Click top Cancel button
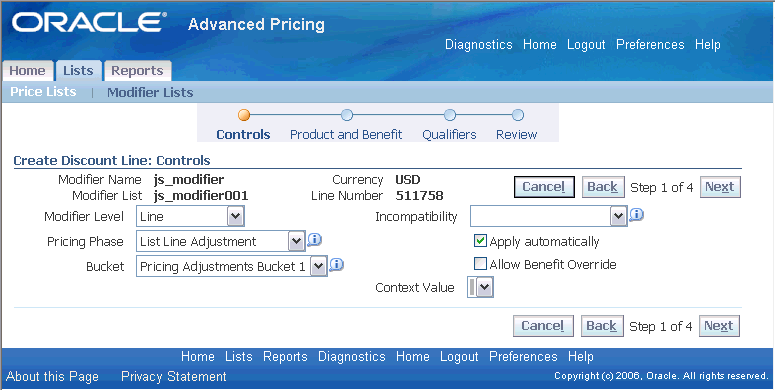The height and width of the screenshot is (390, 775). click(544, 187)
